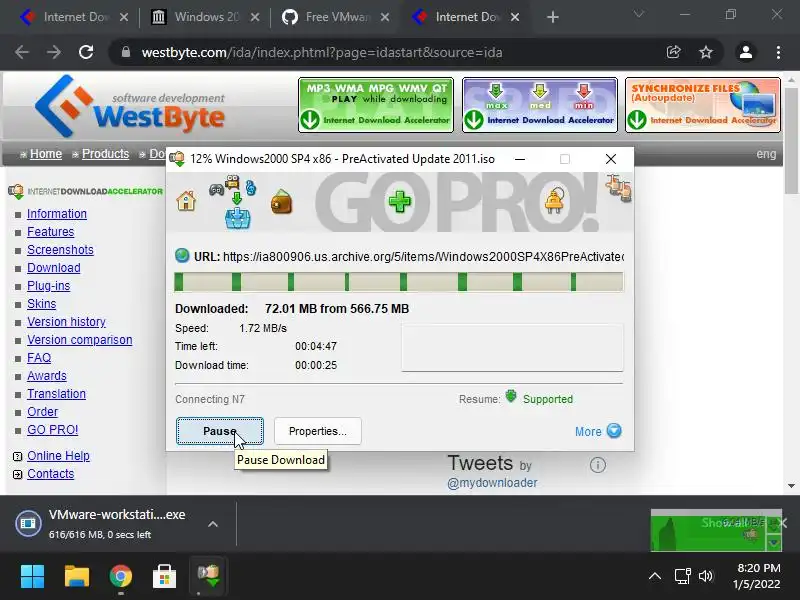This screenshot has height=600, width=800.
Task: Click the WestByte logo
Action: [130, 106]
